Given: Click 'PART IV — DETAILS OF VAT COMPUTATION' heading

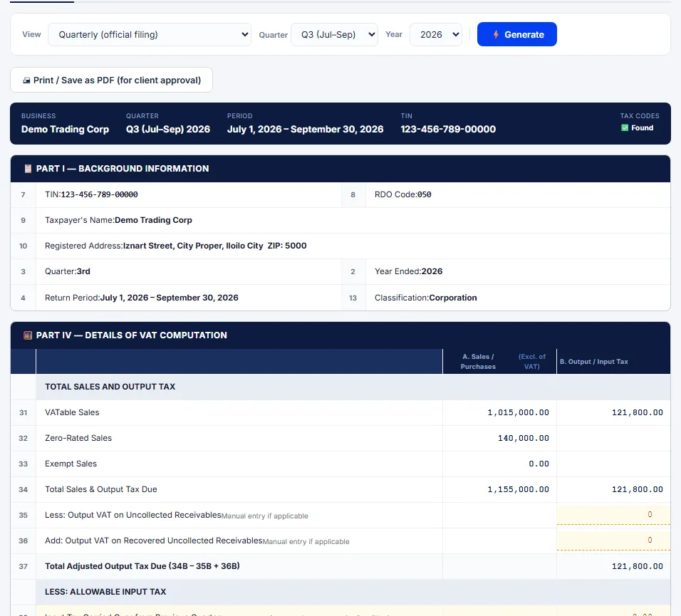Looking at the screenshot, I should click(x=132, y=335).
